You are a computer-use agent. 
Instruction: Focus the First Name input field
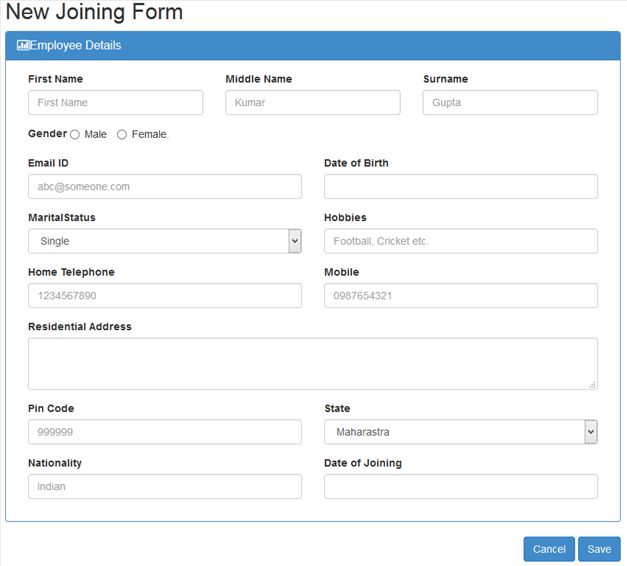pos(115,102)
